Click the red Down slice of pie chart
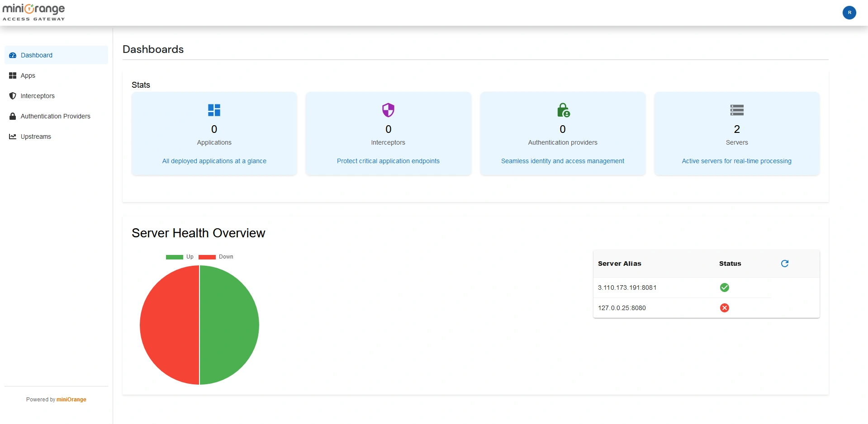The image size is (868, 424). 170,325
